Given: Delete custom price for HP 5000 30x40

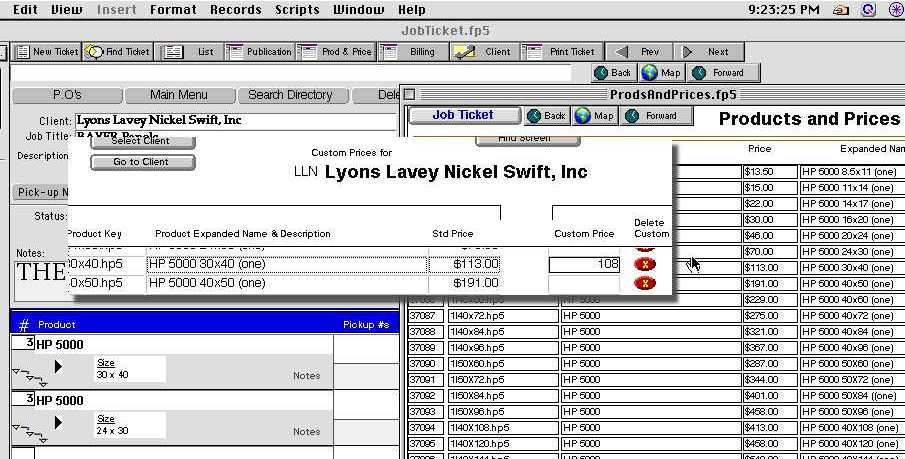Looking at the screenshot, I should click(645, 264).
